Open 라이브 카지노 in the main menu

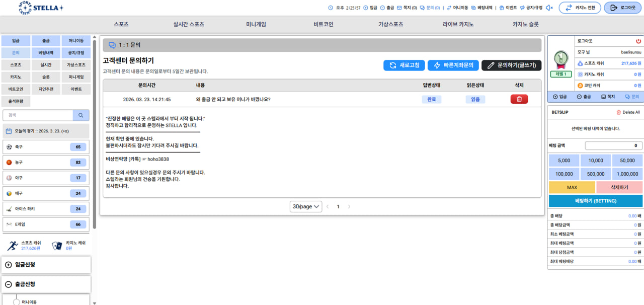pos(458,24)
